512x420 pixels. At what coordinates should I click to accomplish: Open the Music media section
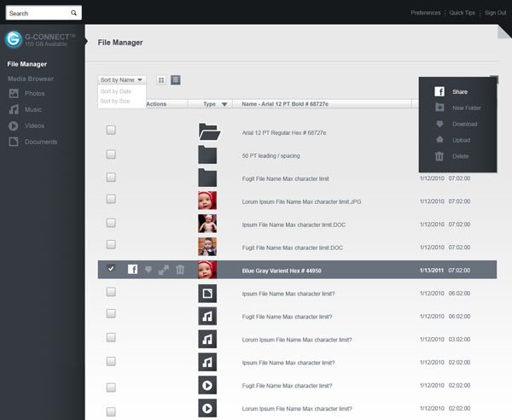tap(33, 109)
